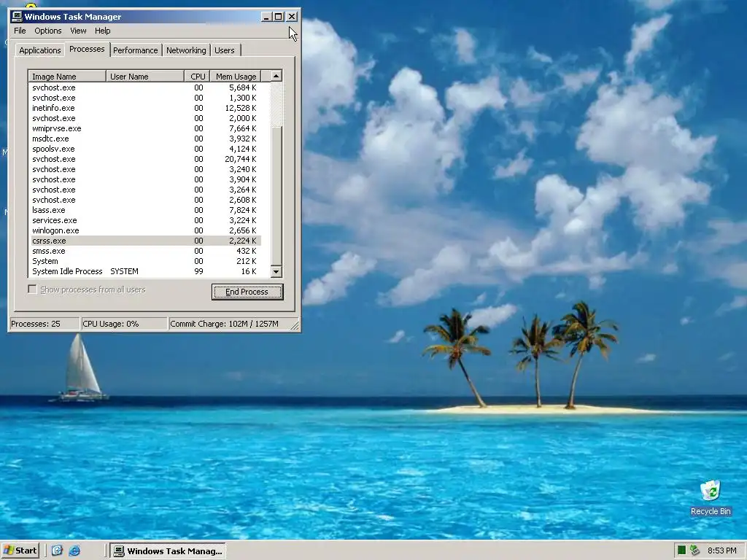The width and height of the screenshot is (747, 560).
Task: Select svchost.exe using 20,744 K memory
Action: 145,159
